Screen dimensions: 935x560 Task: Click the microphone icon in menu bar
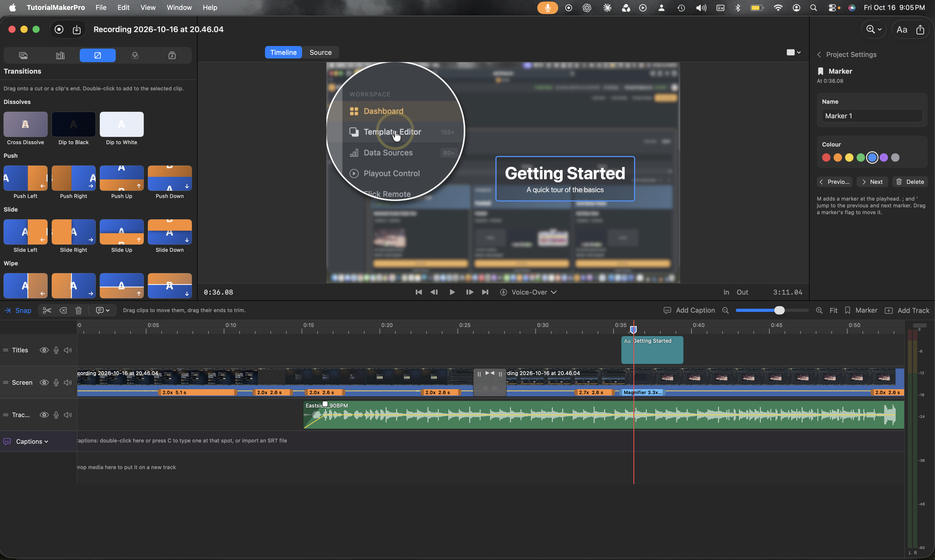(547, 8)
